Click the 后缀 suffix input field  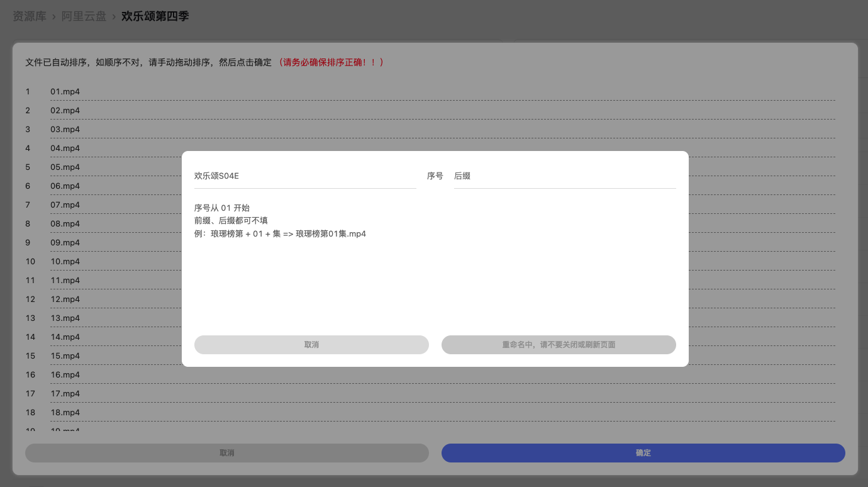(564, 176)
